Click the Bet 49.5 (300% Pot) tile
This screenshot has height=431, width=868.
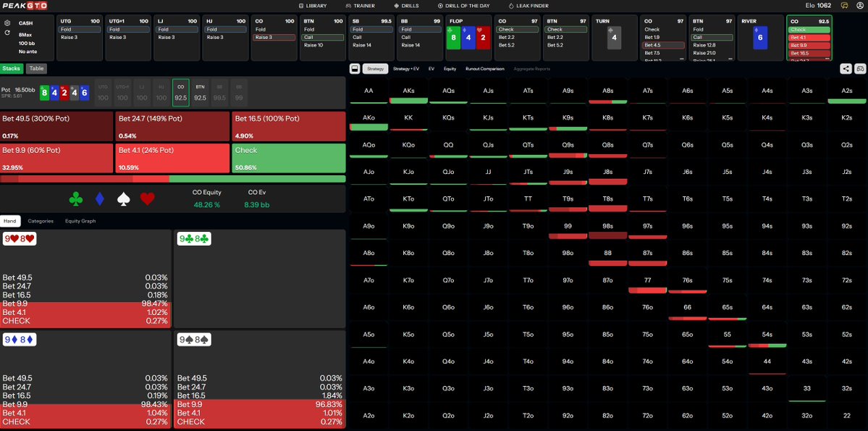[57, 126]
